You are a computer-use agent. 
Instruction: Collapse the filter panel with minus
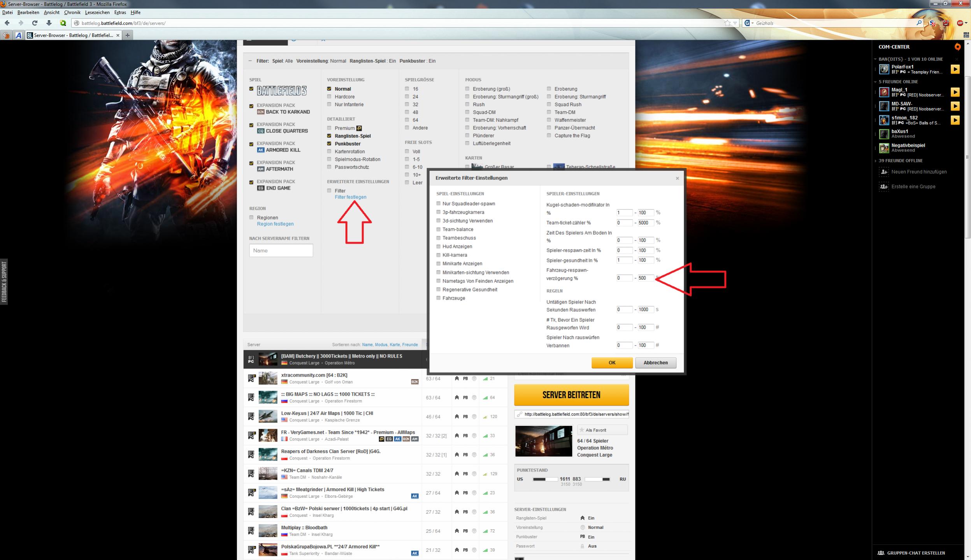[x=250, y=61]
